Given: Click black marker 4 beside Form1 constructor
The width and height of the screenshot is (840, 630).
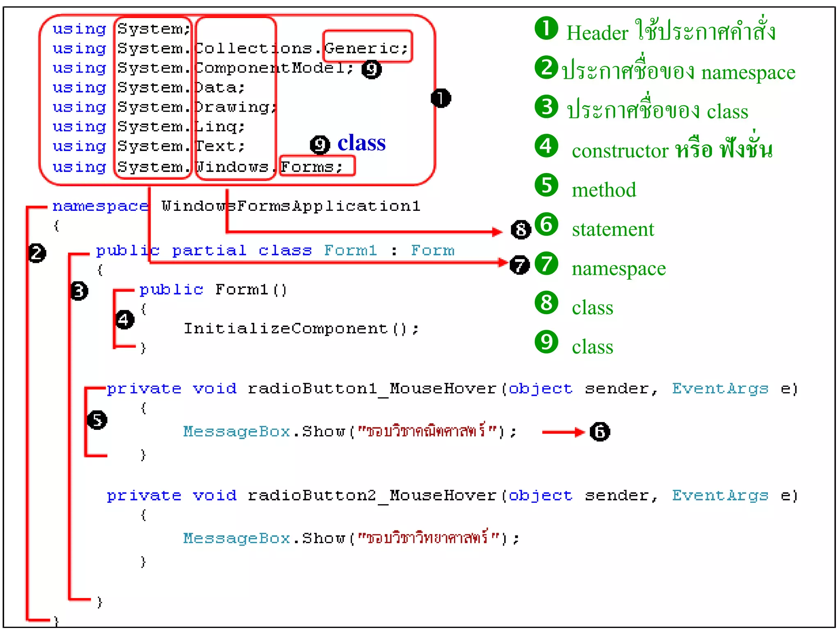Looking at the screenshot, I should pyautogui.click(x=125, y=320).
